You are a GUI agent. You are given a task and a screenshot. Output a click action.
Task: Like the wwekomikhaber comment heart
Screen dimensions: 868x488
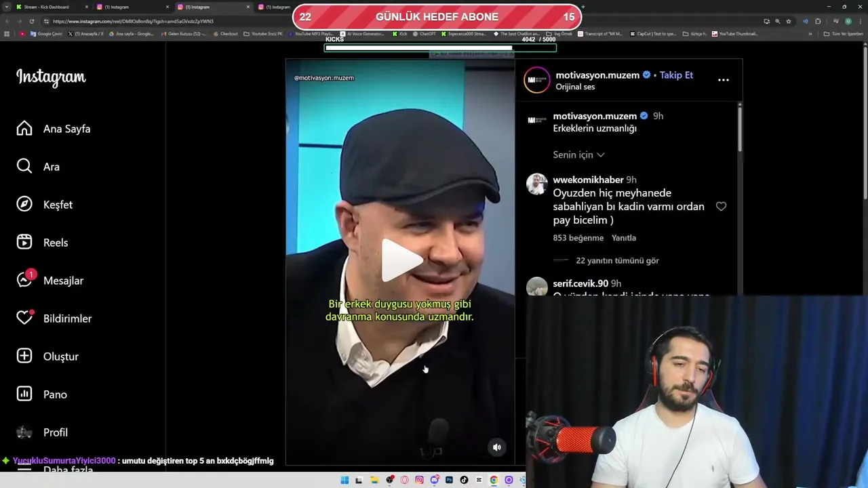click(x=721, y=207)
